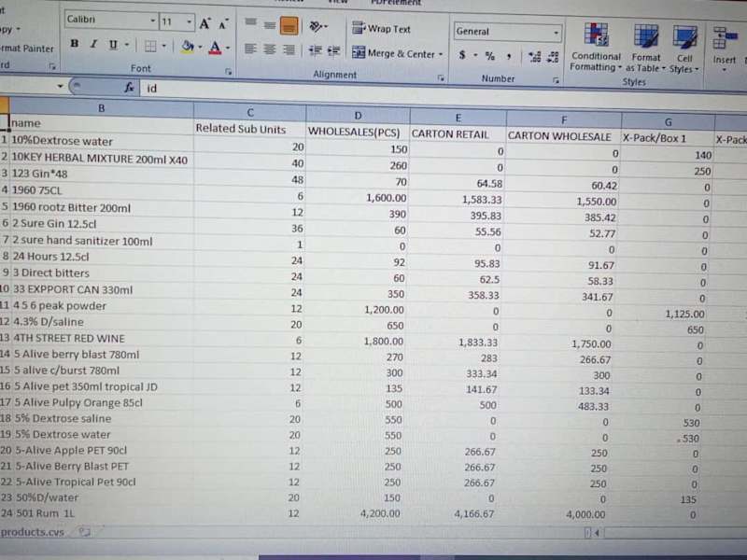
Task: Switch to the products.cvs sheet tab
Action: [33, 532]
